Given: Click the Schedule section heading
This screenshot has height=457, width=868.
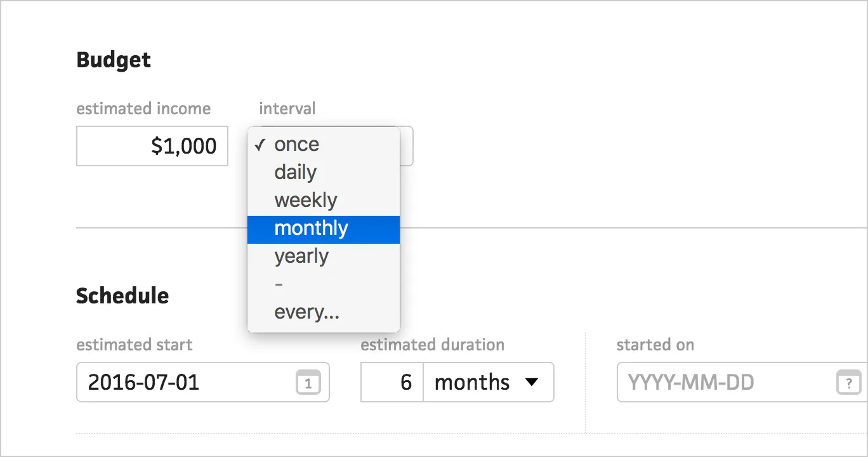Looking at the screenshot, I should pos(122,295).
